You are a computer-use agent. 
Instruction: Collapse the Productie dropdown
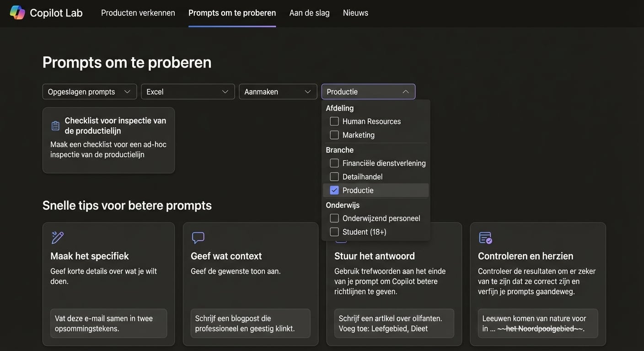(368, 91)
